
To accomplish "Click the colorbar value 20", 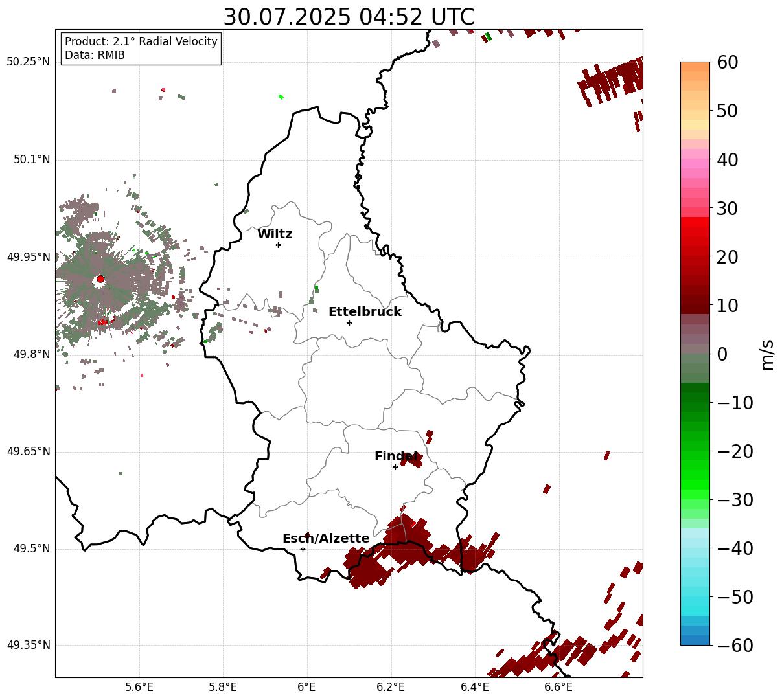I will (x=728, y=256).
